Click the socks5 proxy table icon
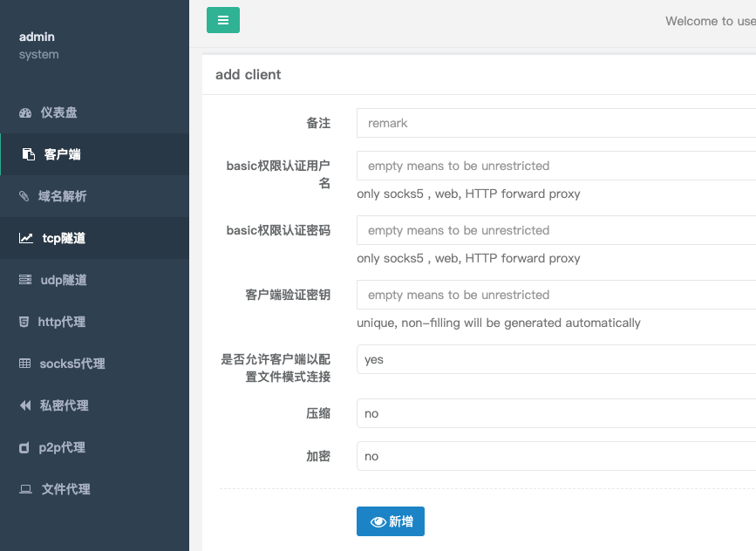 [25, 364]
